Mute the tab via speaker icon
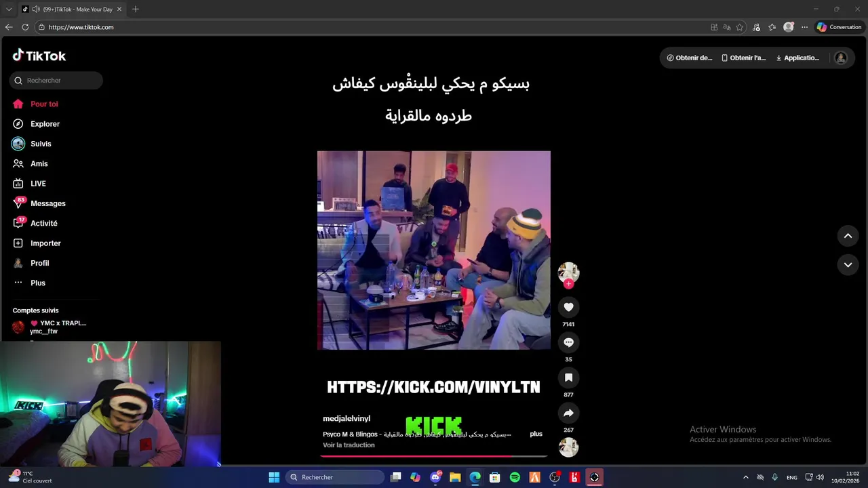This screenshot has height=488, width=868. [35, 9]
